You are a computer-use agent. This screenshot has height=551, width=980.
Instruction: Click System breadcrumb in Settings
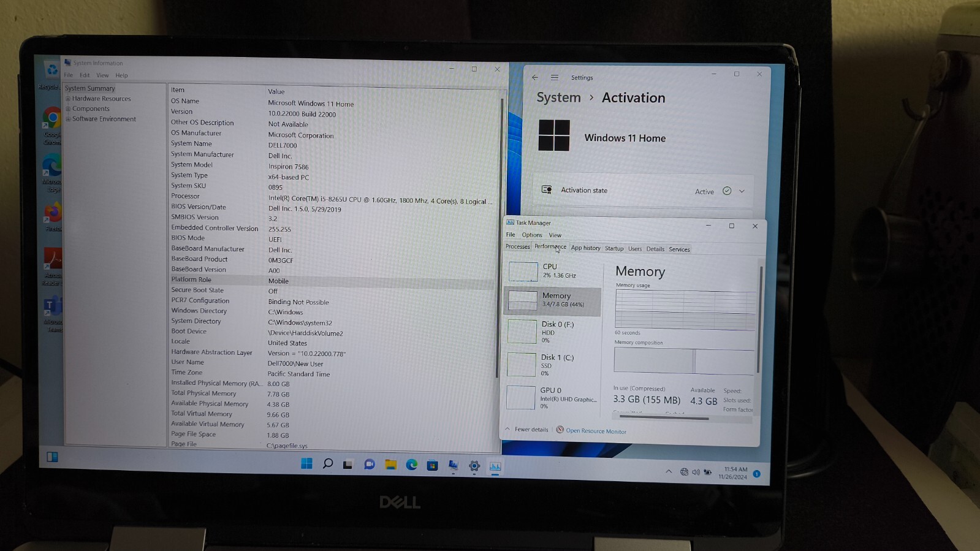click(558, 97)
